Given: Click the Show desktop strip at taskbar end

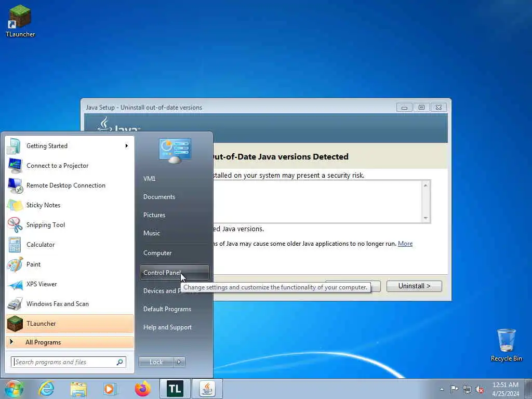Looking at the screenshot, I should 528,389.
